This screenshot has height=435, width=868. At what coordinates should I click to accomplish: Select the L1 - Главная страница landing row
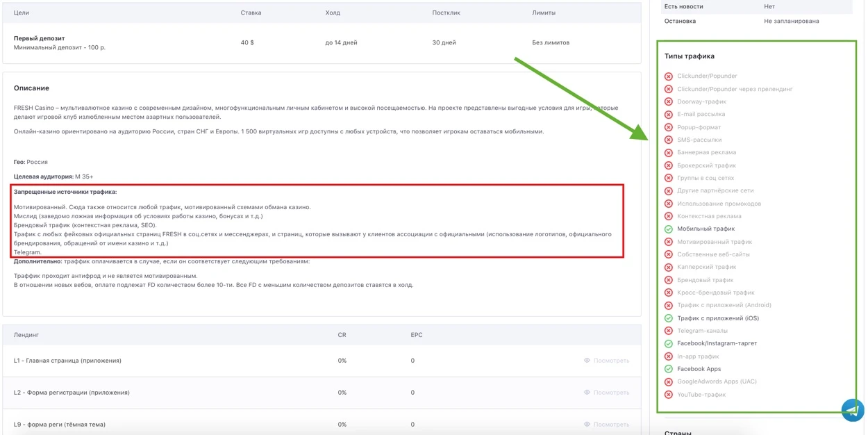[322, 361]
